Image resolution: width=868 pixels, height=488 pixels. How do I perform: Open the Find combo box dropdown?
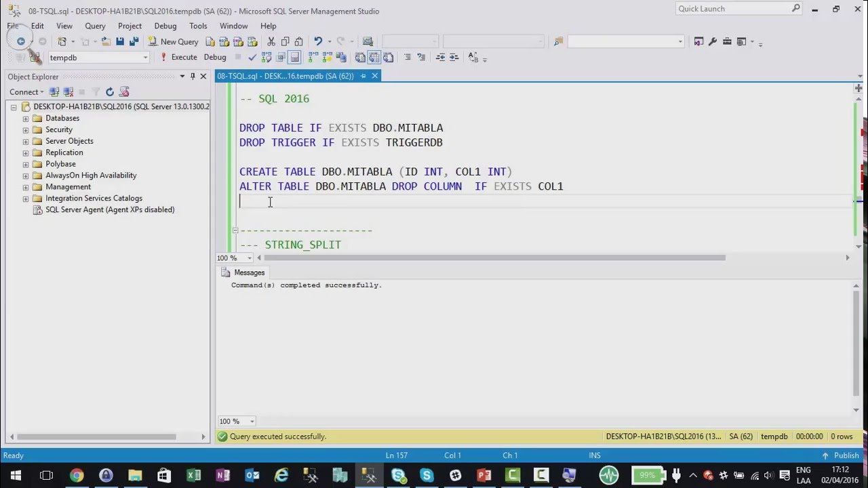point(680,41)
